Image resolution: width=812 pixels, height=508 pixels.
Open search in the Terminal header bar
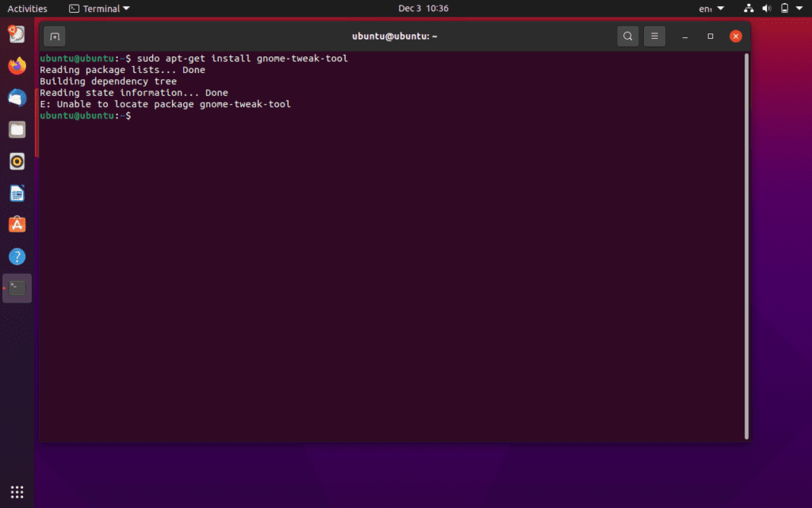(x=627, y=36)
